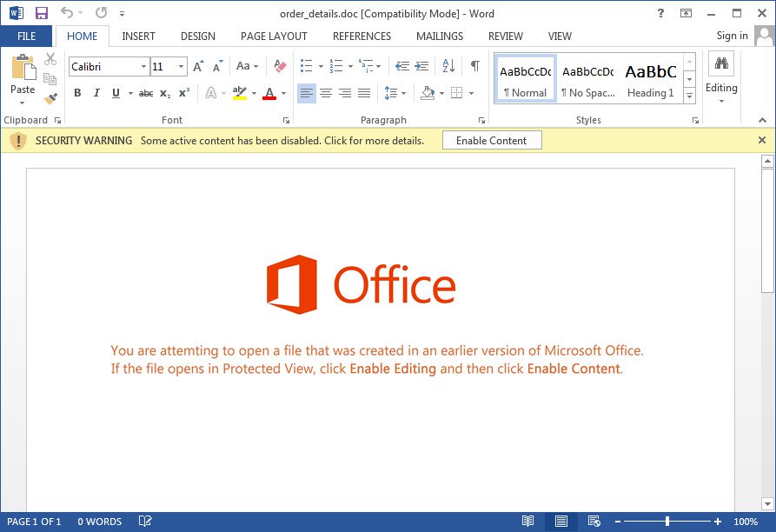
Task: Open the INSERT ribbon tab
Action: pyautogui.click(x=138, y=37)
